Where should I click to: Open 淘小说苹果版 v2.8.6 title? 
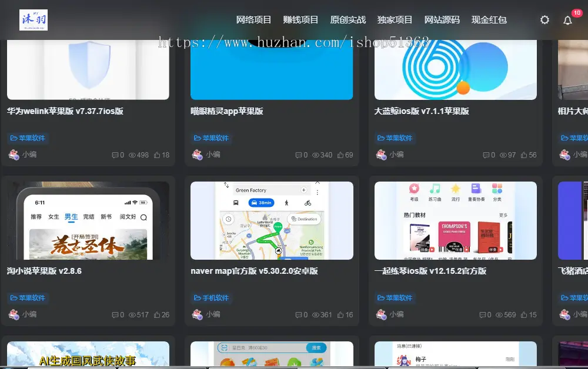[x=44, y=271]
